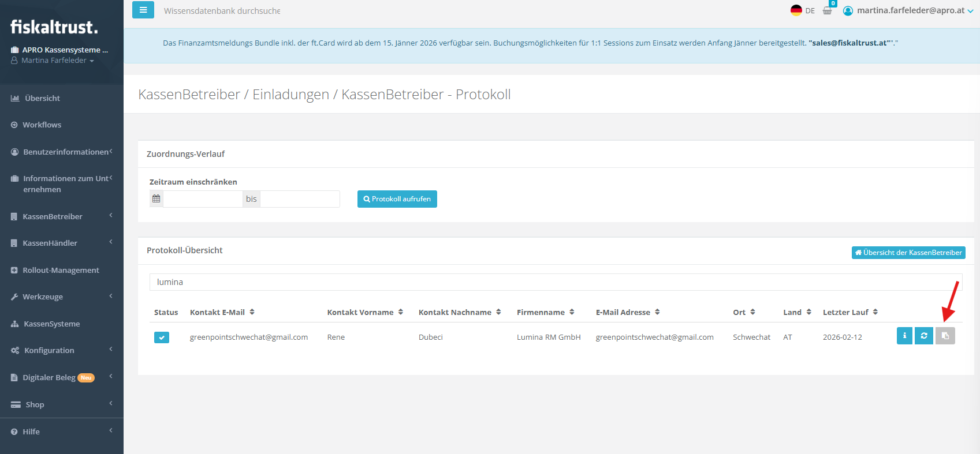Click the refresh icon in the Lumina row
The width and height of the screenshot is (980, 454).
point(924,336)
